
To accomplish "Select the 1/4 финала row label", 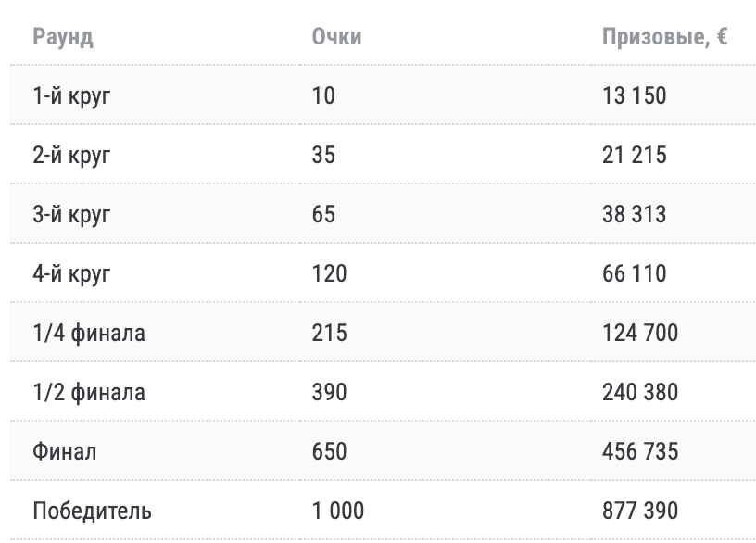I will point(89,334).
